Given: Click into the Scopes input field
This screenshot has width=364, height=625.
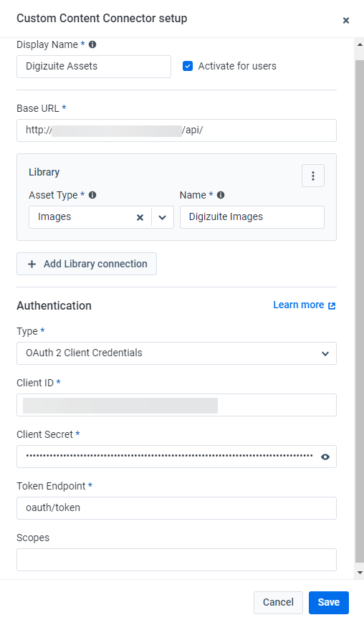Looking at the screenshot, I should (x=176, y=560).
